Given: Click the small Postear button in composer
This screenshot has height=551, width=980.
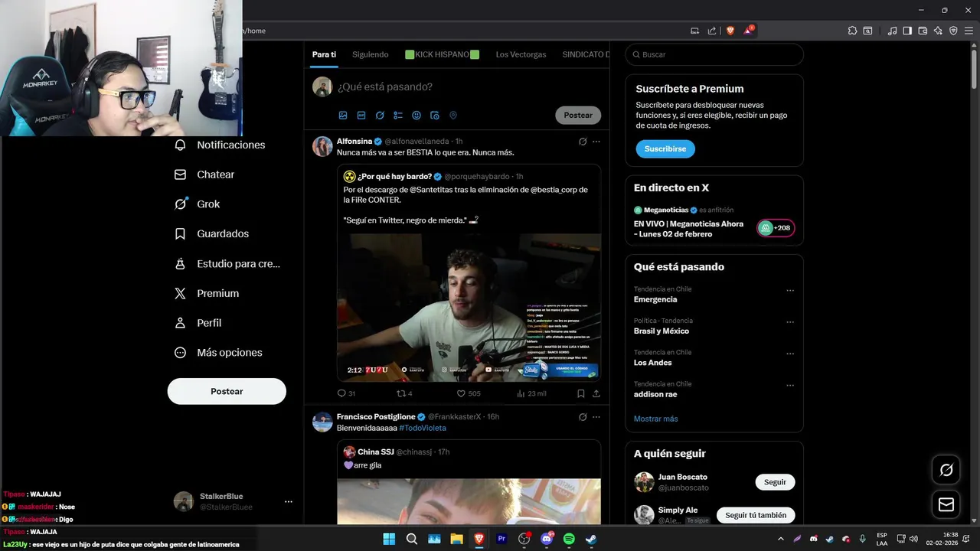Looking at the screenshot, I should pos(578,116).
